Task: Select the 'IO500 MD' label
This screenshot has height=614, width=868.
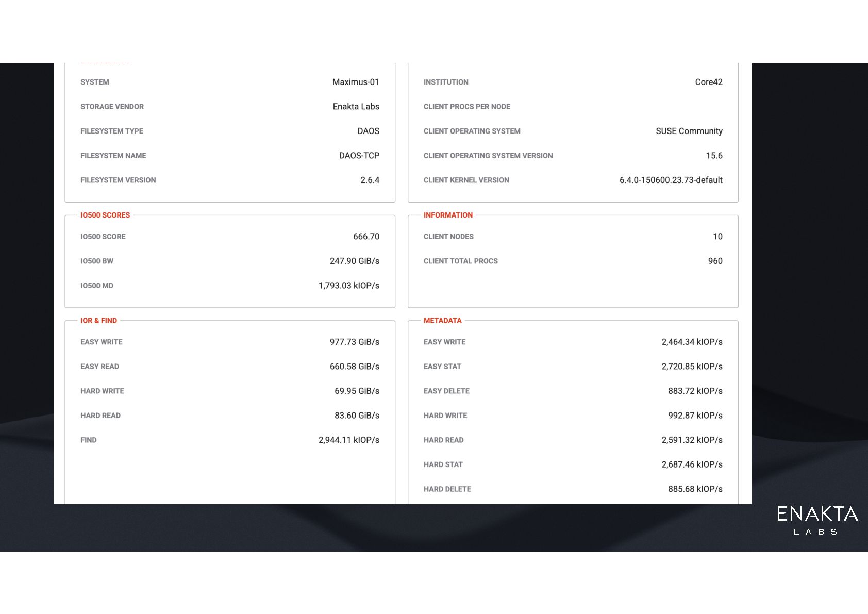Action: click(97, 286)
